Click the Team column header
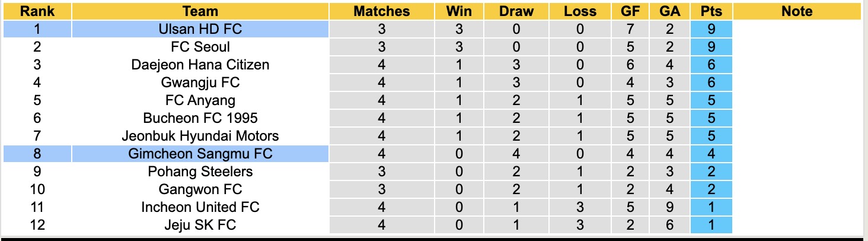 (x=200, y=11)
